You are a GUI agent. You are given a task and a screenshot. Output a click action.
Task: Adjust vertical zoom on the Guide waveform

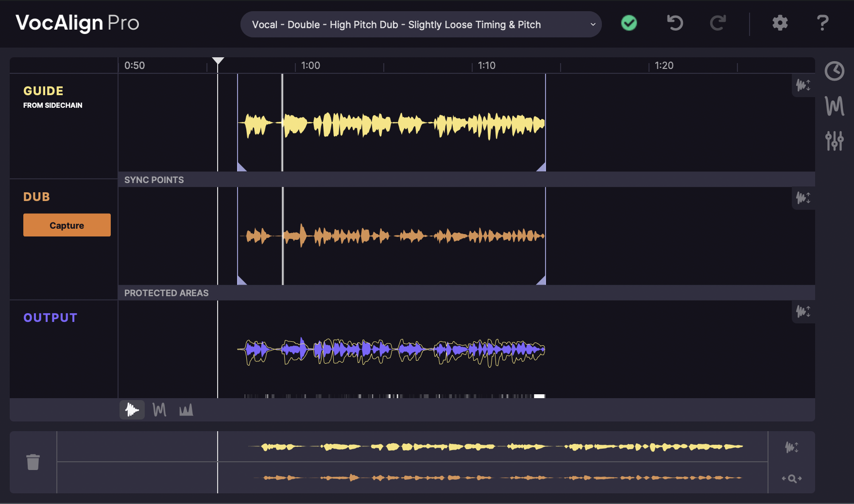(x=803, y=85)
